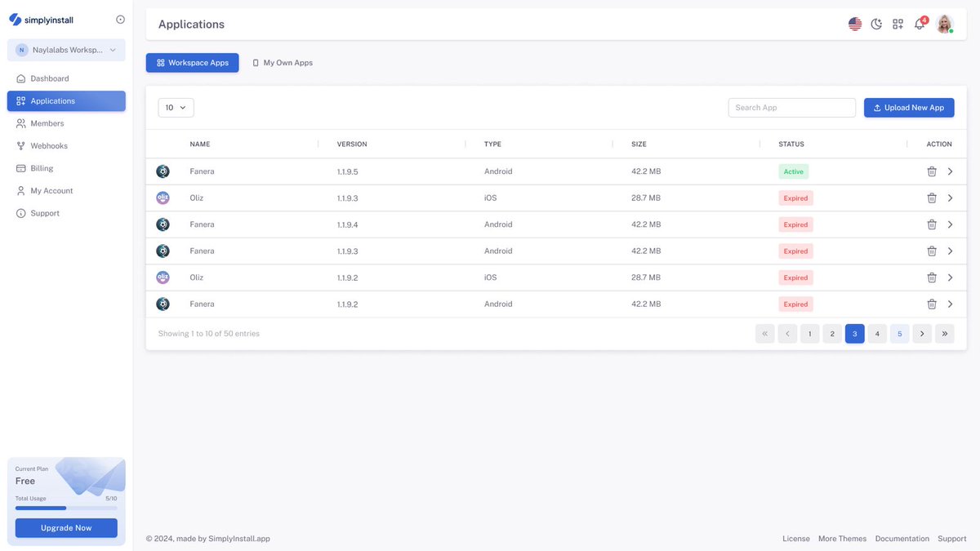Go to previous page arrow

(787, 334)
